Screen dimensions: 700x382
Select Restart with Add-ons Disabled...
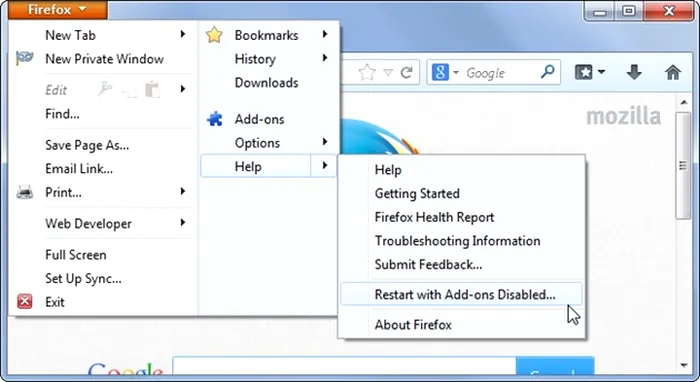coord(461,294)
